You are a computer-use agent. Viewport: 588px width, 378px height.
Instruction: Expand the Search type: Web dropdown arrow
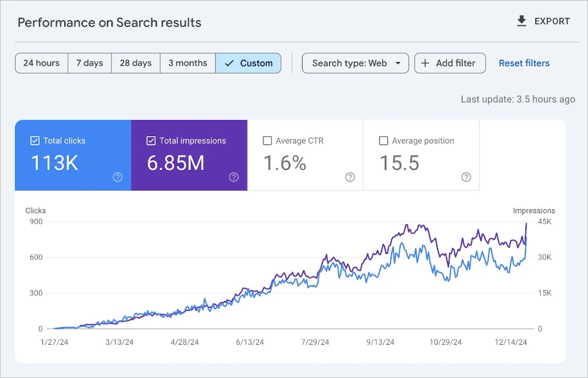coord(398,63)
